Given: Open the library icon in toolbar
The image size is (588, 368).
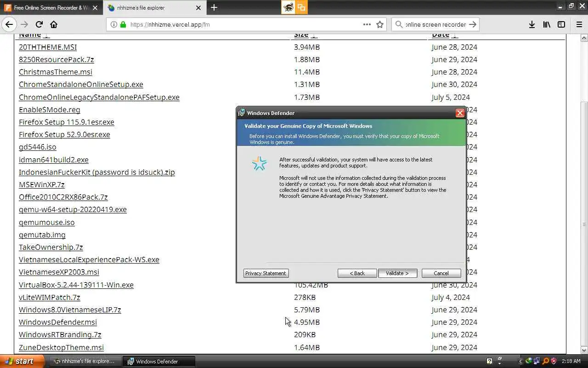Looking at the screenshot, I should tap(547, 24).
